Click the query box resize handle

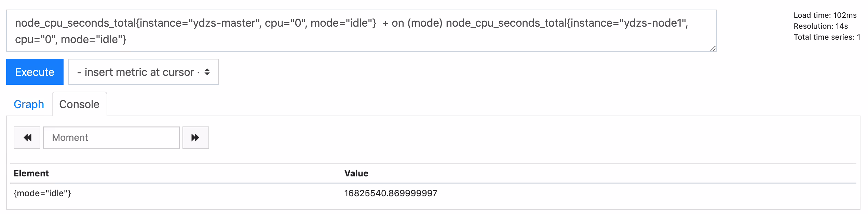coord(713,49)
